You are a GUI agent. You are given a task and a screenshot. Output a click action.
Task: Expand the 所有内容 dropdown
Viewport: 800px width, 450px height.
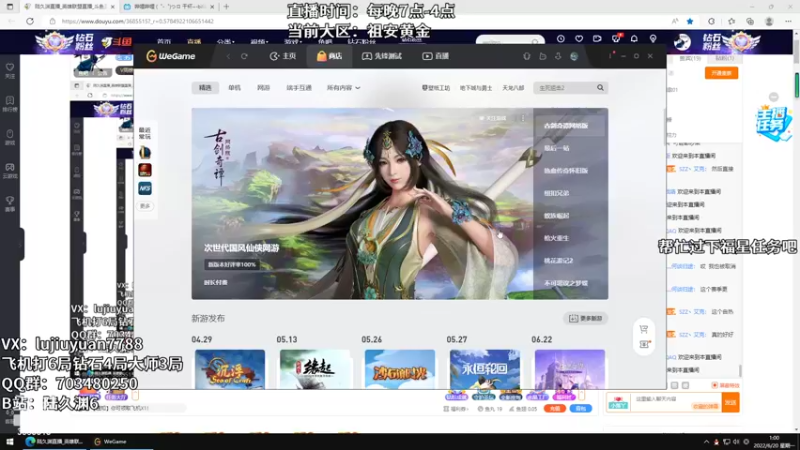343,88
